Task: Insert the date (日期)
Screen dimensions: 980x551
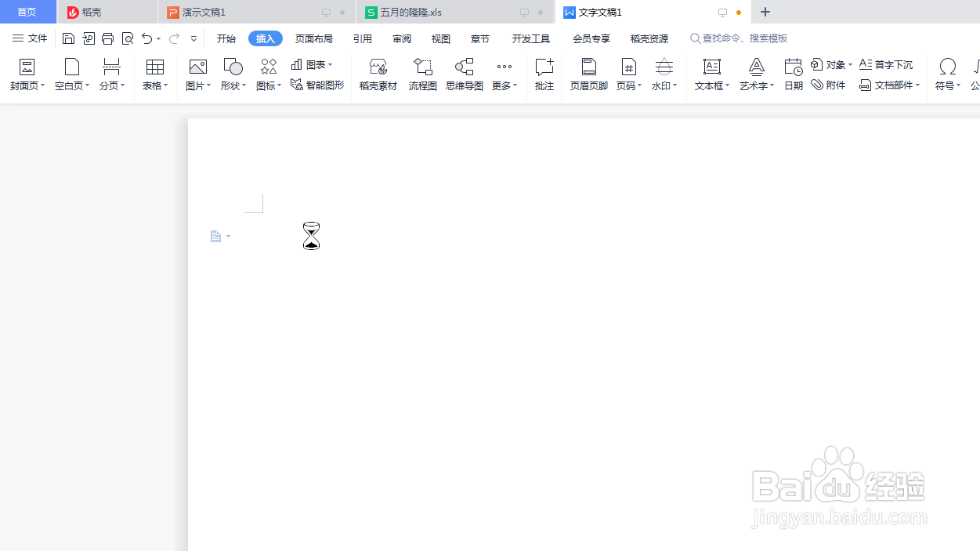Action: coord(794,74)
